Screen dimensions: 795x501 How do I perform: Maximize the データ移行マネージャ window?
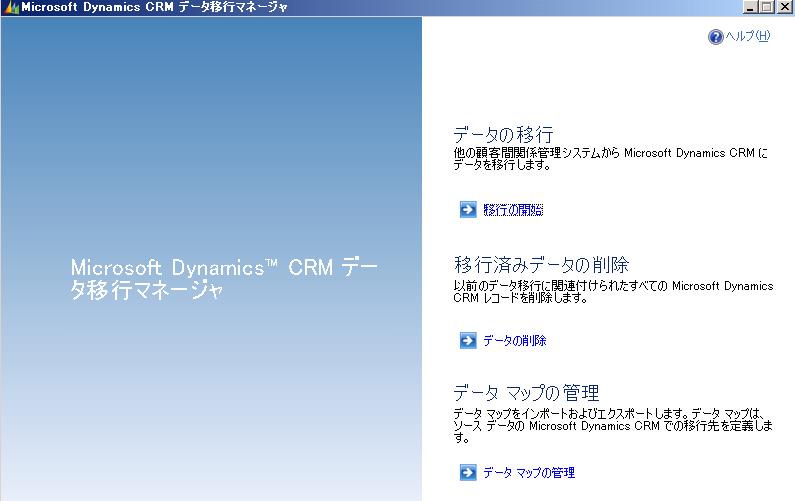click(767, 7)
